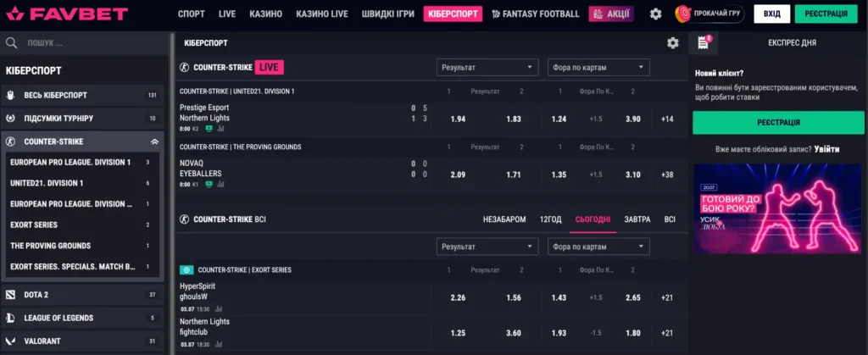
Task: Open Спорт in top navigation
Action: click(191, 14)
